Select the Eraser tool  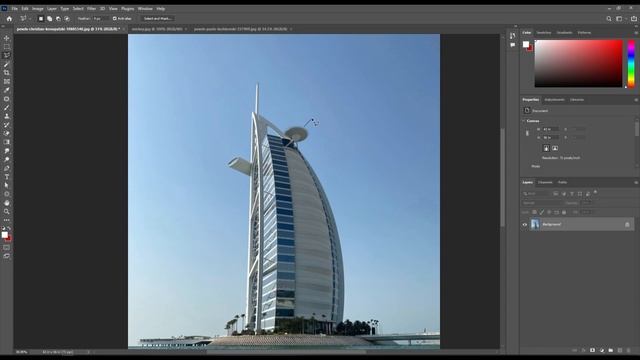pyautogui.click(x=7, y=133)
